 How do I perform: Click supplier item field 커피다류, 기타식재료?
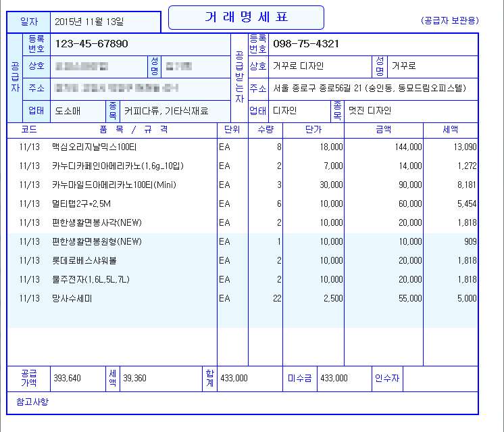click(167, 111)
